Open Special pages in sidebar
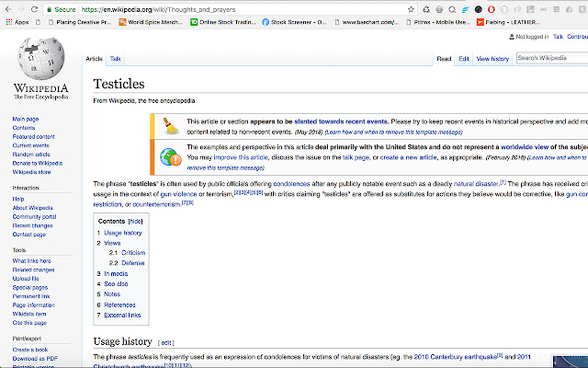 30,288
